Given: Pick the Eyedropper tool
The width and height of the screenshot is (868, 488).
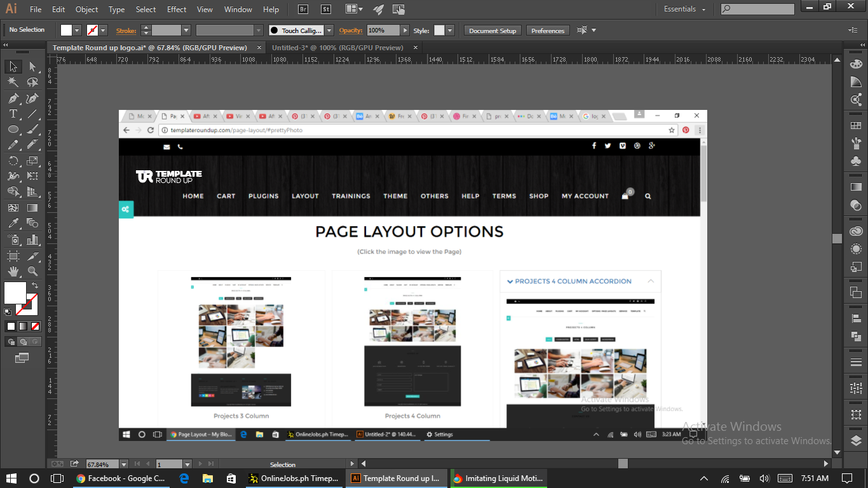Looking at the screenshot, I should pyautogui.click(x=13, y=224).
